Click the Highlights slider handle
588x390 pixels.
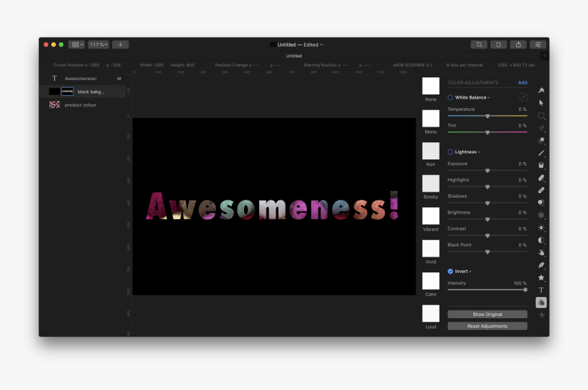(487, 187)
